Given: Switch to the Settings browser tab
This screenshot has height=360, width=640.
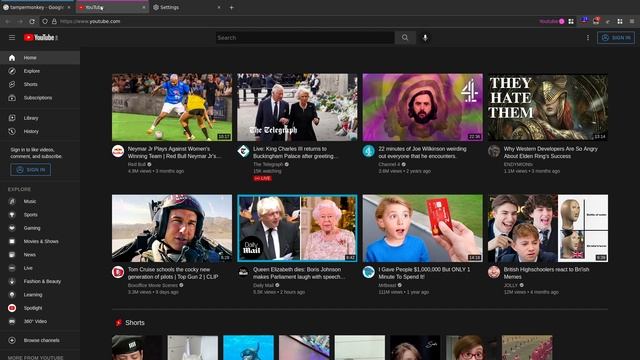Looking at the screenshot, I should [188, 7].
